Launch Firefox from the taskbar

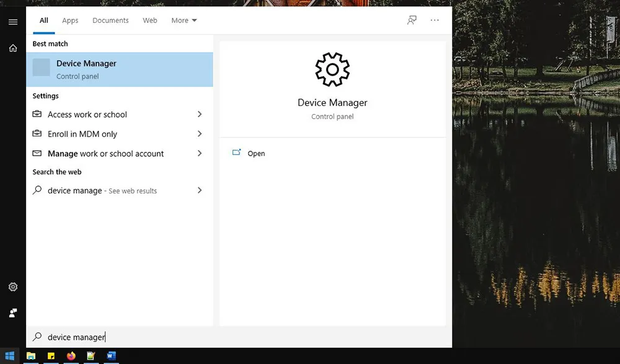click(71, 356)
